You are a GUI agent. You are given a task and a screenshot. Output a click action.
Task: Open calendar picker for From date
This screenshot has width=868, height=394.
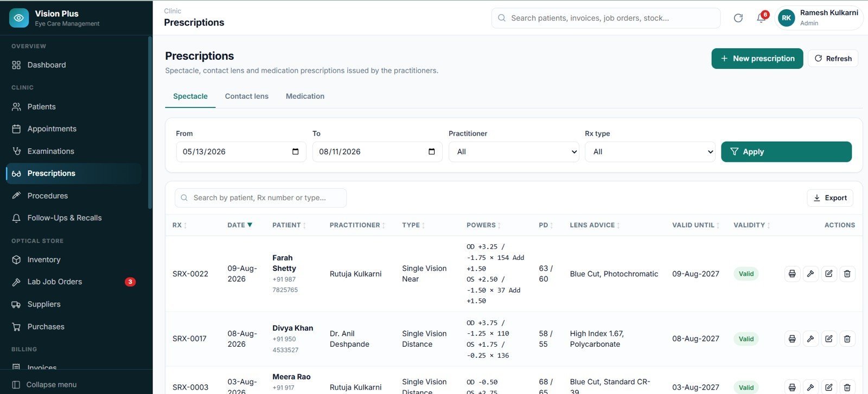[x=295, y=151]
